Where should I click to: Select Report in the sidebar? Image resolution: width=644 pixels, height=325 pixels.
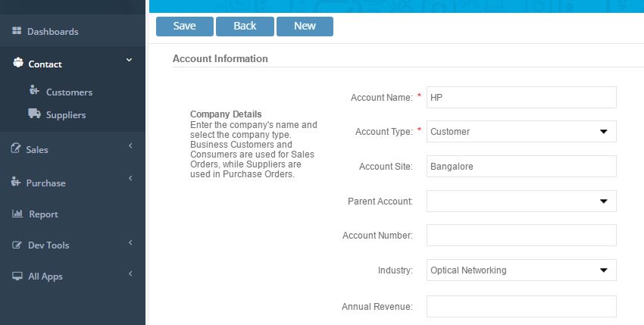point(43,214)
